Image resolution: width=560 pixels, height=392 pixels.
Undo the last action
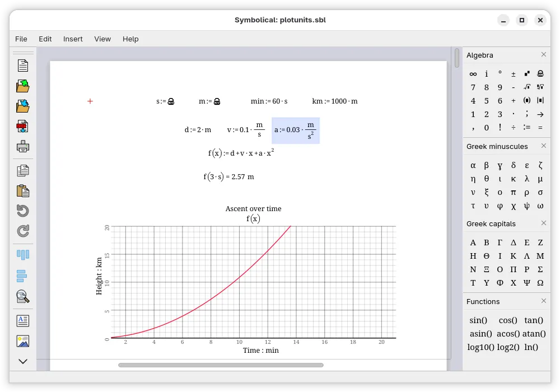point(23,211)
